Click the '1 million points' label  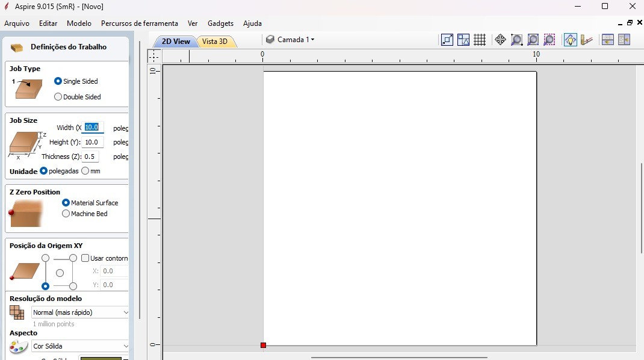pos(54,324)
